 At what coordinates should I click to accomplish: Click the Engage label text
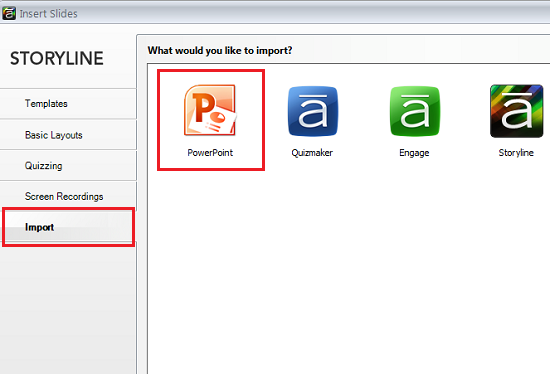click(x=414, y=153)
